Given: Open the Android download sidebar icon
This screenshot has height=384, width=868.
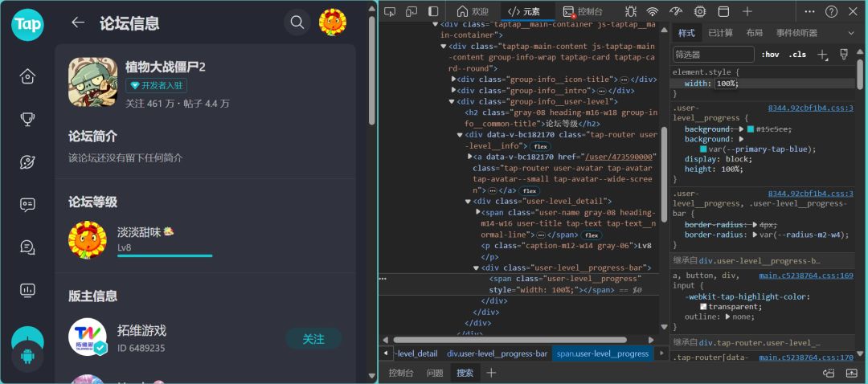Looking at the screenshot, I should tap(27, 356).
